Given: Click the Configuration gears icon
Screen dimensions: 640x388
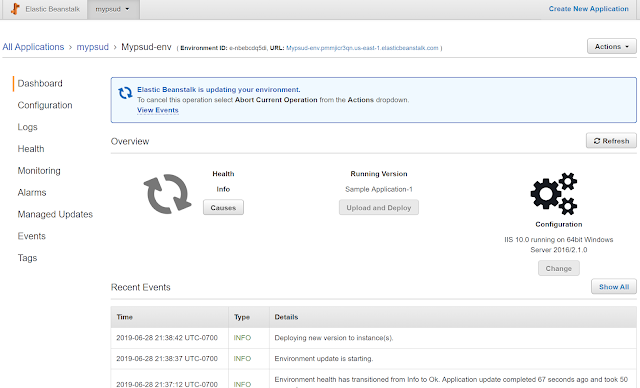Looking at the screenshot, I should [554, 194].
